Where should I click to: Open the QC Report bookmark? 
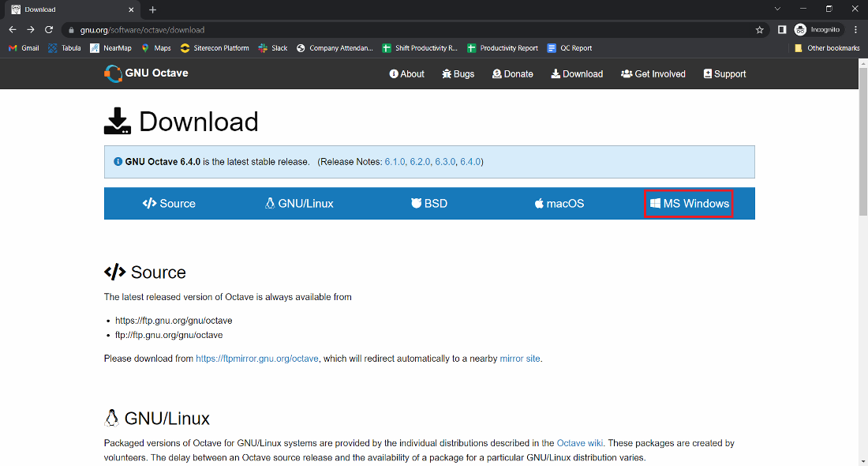pos(570,48)
